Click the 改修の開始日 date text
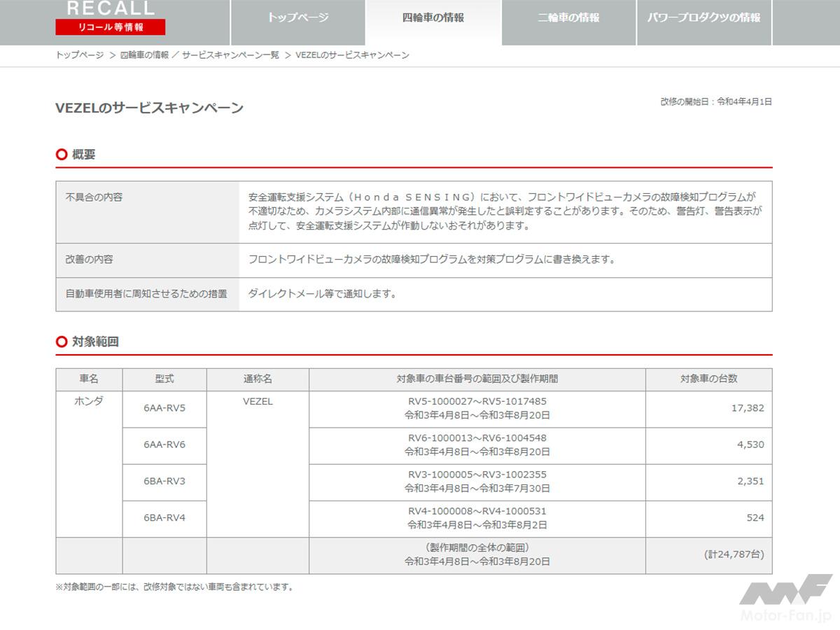Viewport: 840px width, 630px height. [x=715, y=102]
